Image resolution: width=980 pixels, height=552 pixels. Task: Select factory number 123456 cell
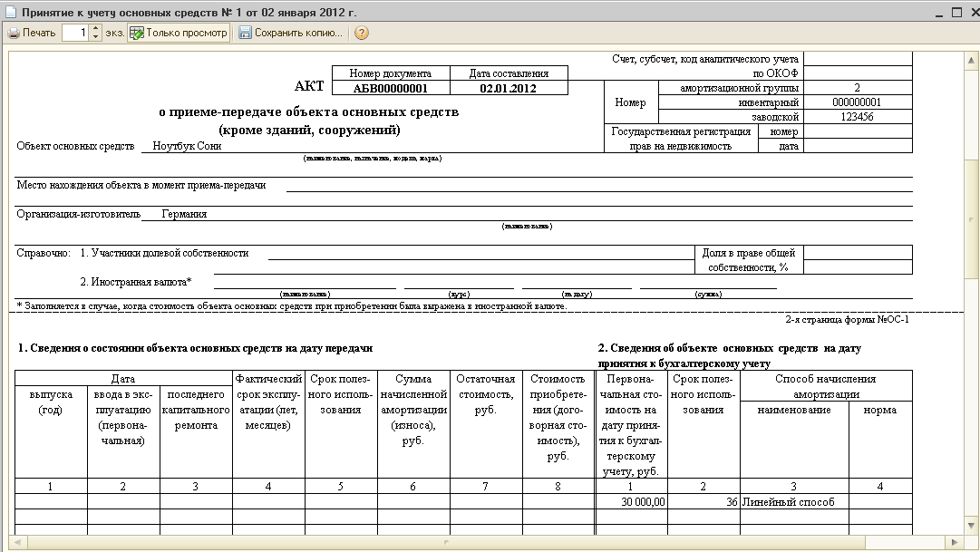click(857, 117)
